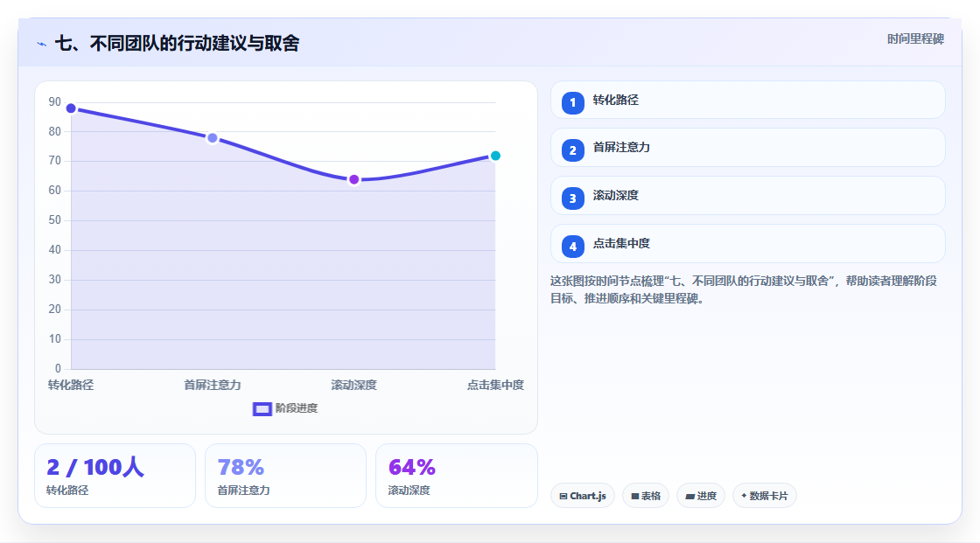
Task: Click the 数据卡片 tag chip
Action: pos(765,496)
